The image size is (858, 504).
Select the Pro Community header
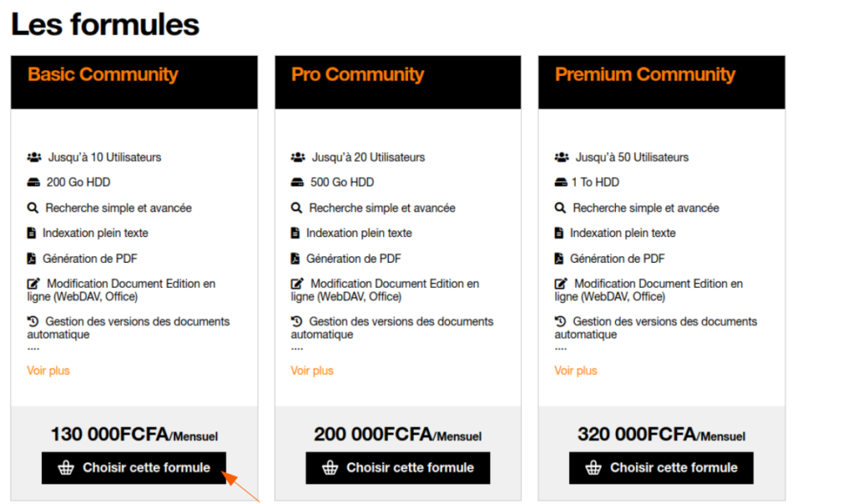coord(357,75)
